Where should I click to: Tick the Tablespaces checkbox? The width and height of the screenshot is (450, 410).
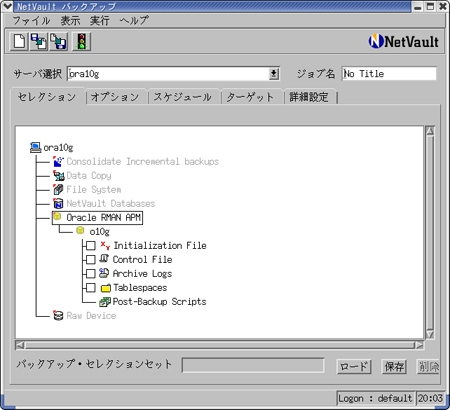pos(91,288)
